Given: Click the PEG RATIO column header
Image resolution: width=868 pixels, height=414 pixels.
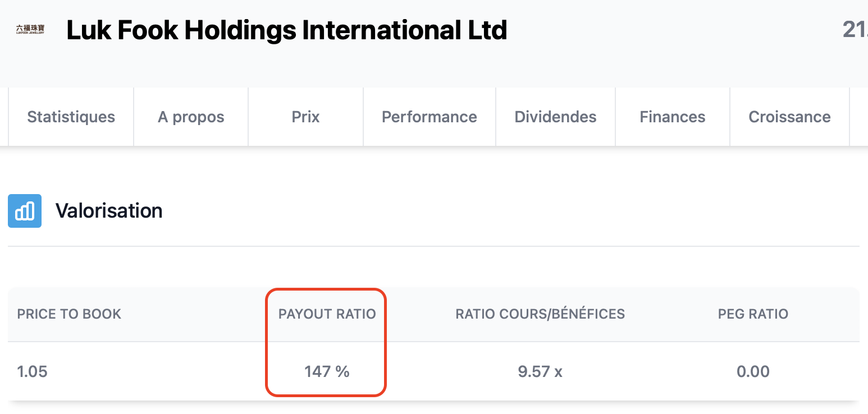Looking at the screenshot, I should click(x=753, y=314).
